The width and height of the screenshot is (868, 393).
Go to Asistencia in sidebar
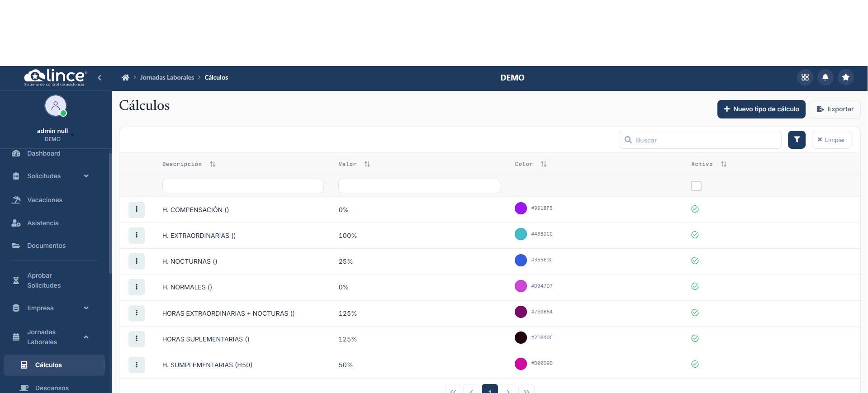[x=43, y=223]
